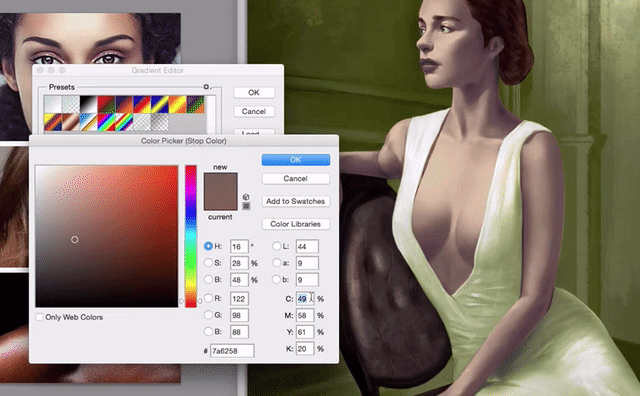Click Cancel in the Gradient Editor
This screenshot has width=640, height=396.
tap(254, 111)
